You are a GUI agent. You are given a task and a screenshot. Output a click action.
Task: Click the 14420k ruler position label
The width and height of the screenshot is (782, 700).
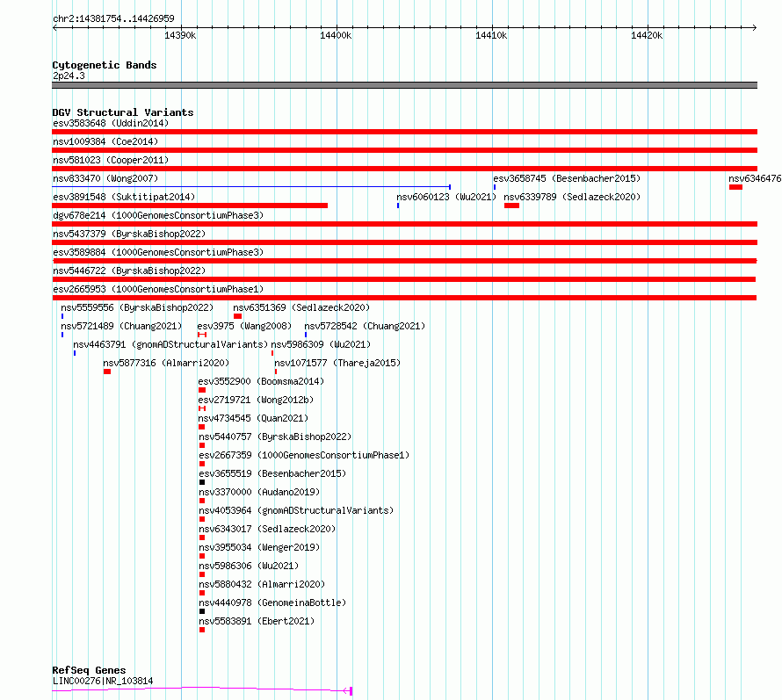coord(647,35)
